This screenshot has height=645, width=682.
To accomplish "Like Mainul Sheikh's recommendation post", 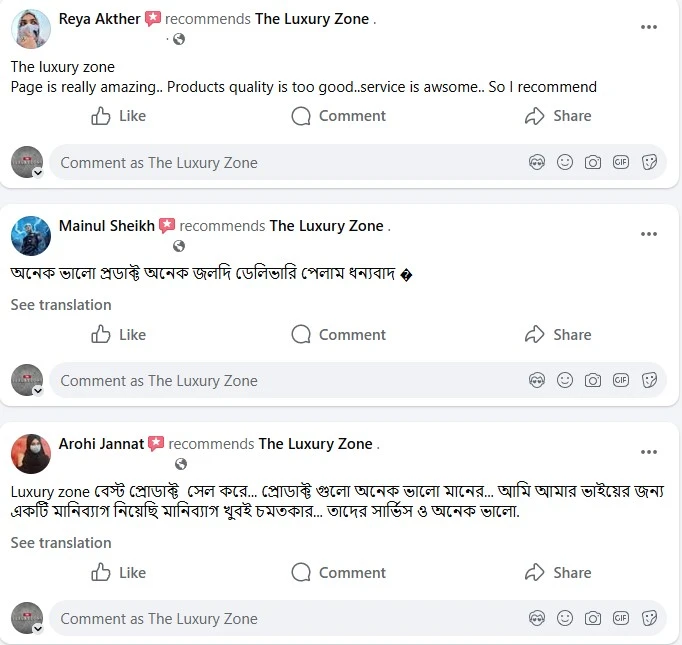I will 119,334.
